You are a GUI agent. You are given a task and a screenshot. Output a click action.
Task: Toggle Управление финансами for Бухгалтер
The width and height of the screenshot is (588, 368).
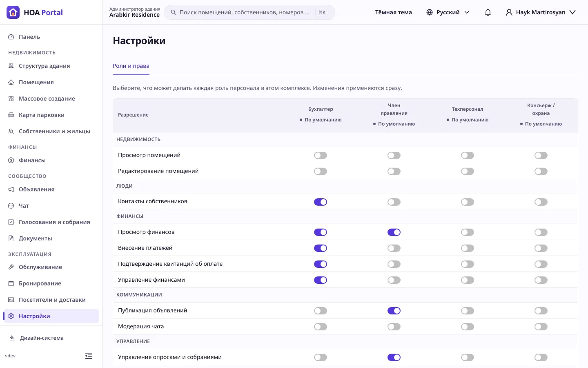(321, 280)
